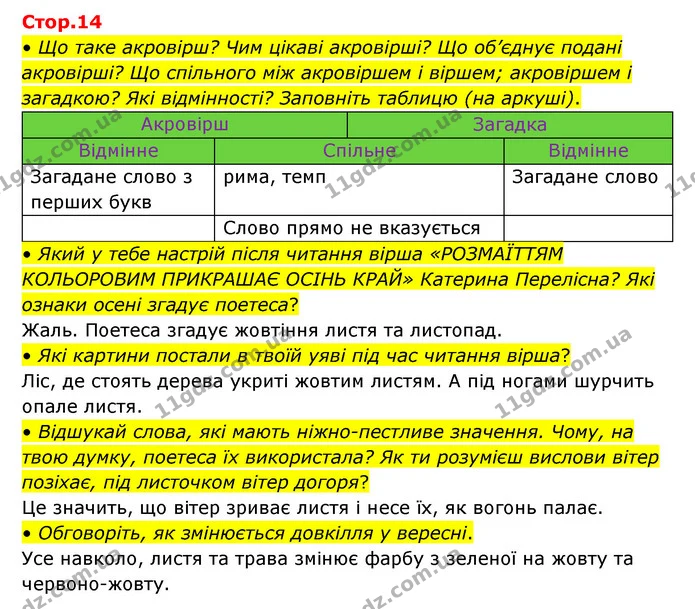Click the 'Відмінне' header under Акровірш
Screen dimensions: 695x609
pos(118,151)
